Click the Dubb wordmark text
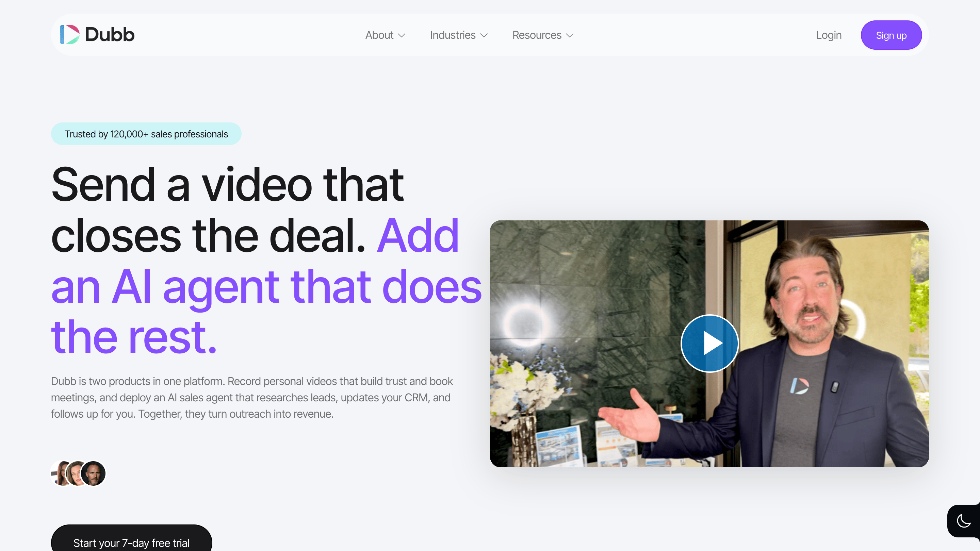Screen dimensions: 980x551 [110, 35]
